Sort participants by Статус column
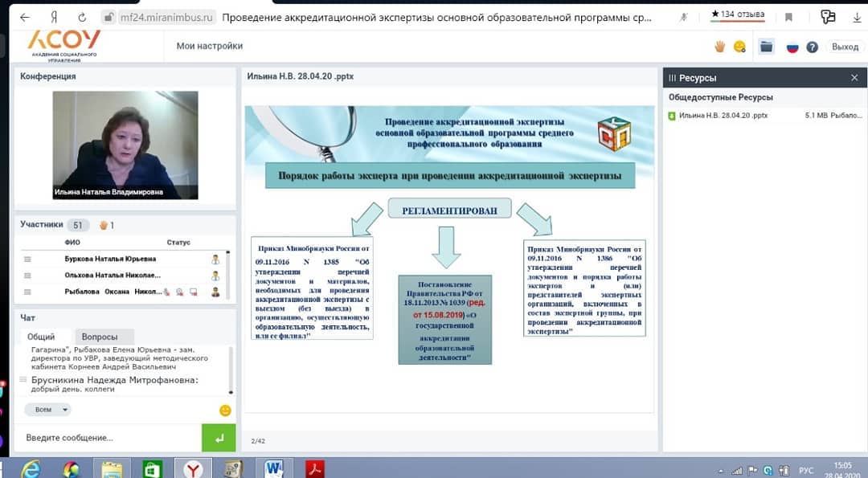This screenshot has width=868, height=478. click(x=178, y=243)
